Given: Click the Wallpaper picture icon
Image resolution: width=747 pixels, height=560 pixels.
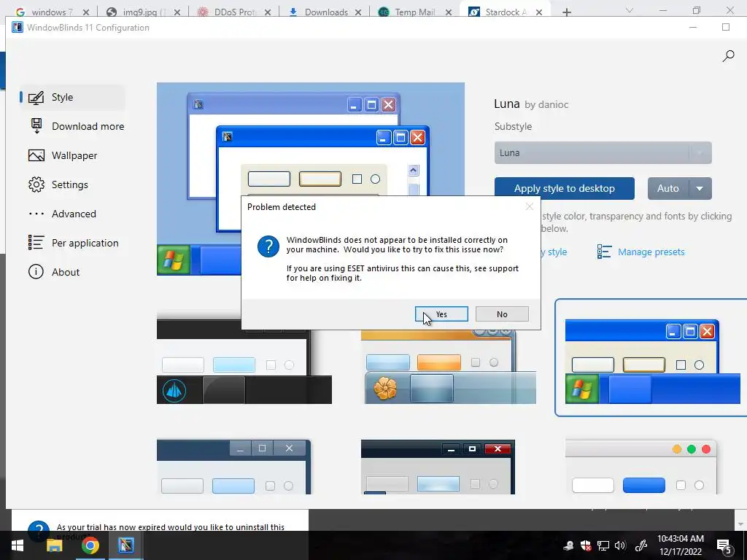Looking at the screenshot, I should click(x=36, y=155).
